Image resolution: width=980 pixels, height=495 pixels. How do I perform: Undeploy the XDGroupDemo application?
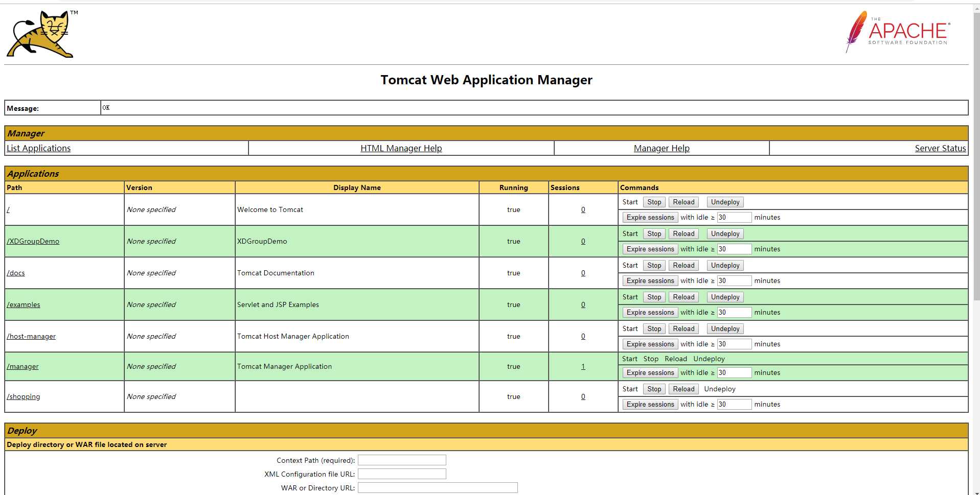pos(725,234)
